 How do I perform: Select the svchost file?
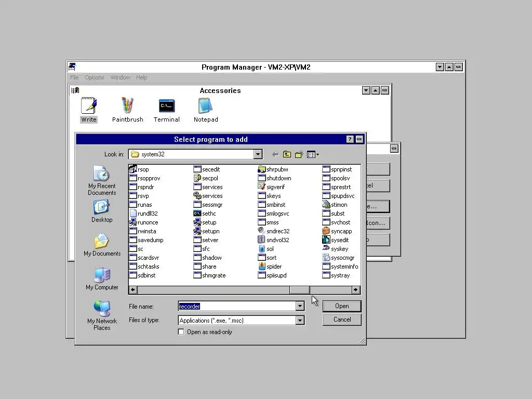click(x=337, y=222)
